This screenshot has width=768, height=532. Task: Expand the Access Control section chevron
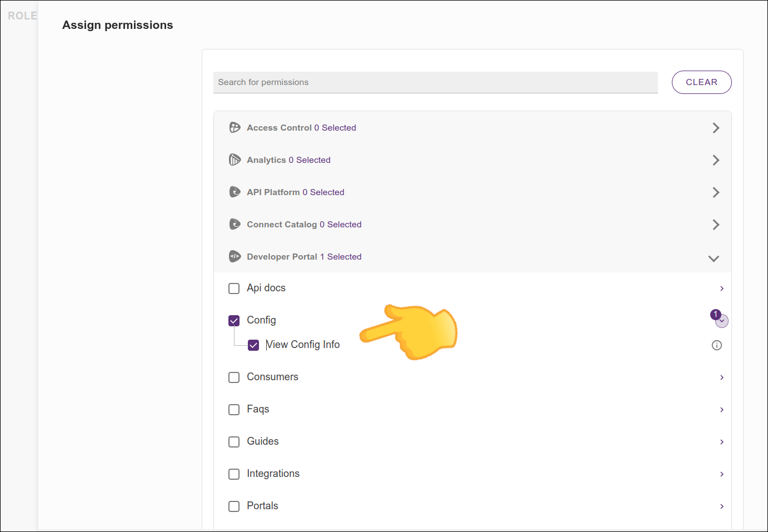(x=715, y=128)
